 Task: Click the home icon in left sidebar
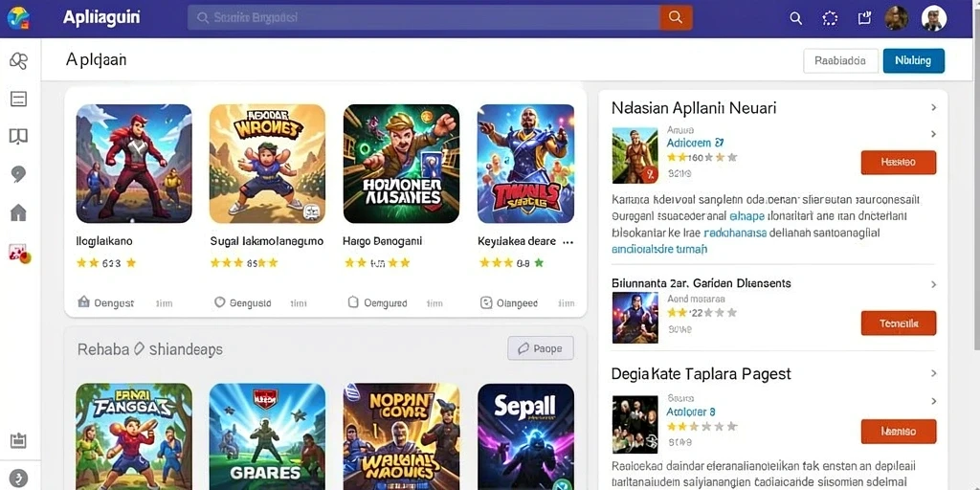pos(19,212)
